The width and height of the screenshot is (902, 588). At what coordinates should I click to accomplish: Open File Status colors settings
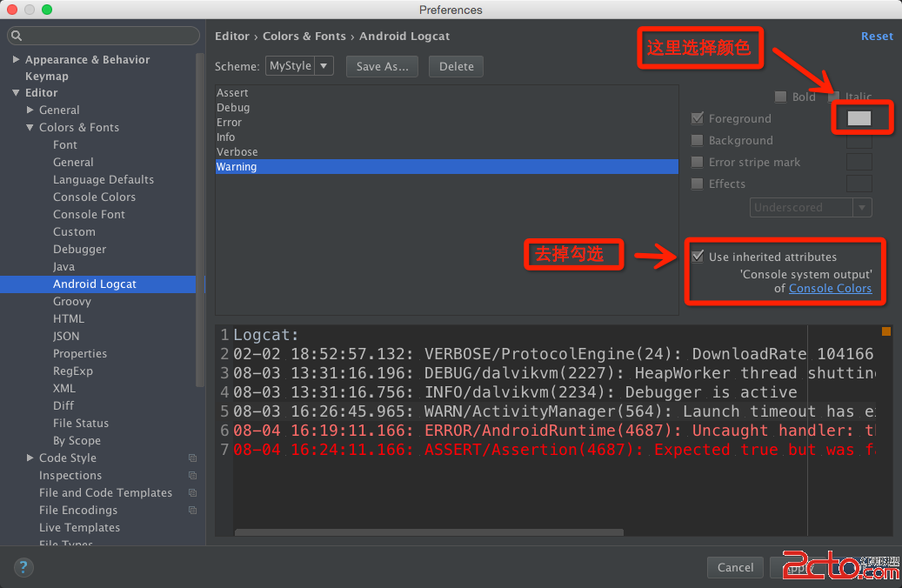81,423
